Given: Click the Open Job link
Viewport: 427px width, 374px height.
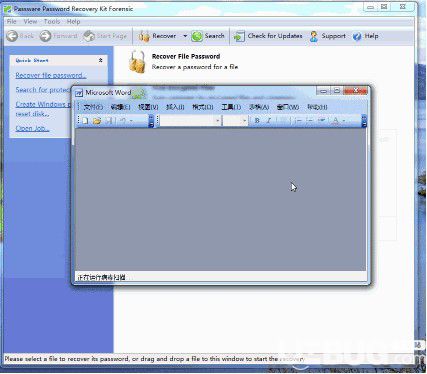Looking at the screenshot, I should (x=32, y=128).
